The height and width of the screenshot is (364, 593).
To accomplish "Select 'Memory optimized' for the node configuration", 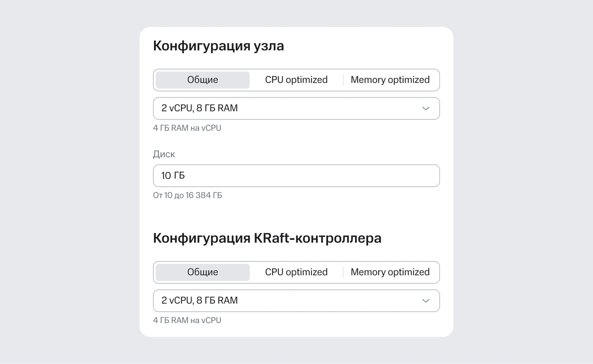I will pyautogui.click(x=390, y=80).
